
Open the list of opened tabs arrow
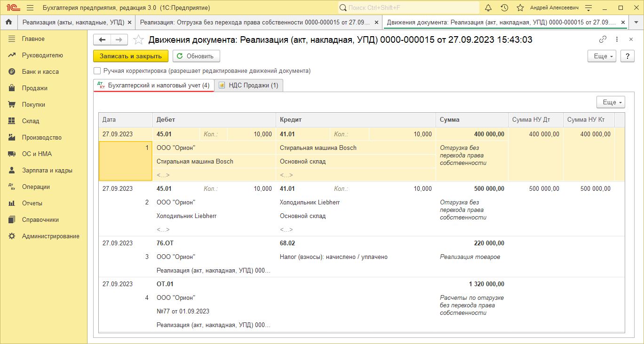tap(636, 22)
